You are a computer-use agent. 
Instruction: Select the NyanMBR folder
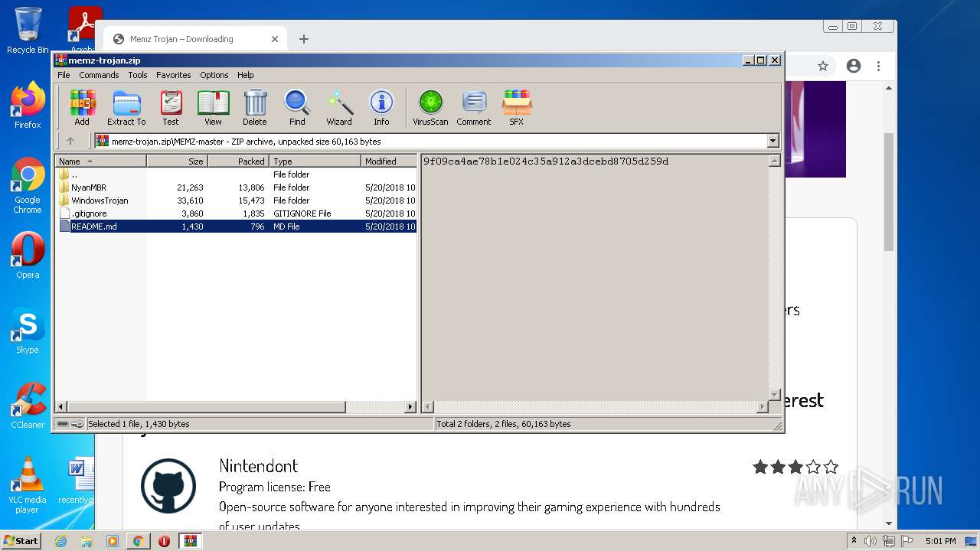coord(237,187)
